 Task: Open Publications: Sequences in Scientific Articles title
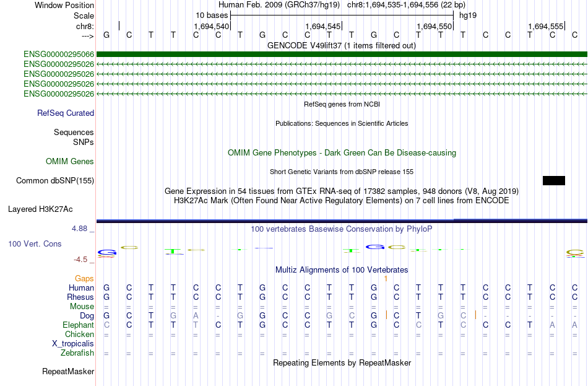point(342,123)
